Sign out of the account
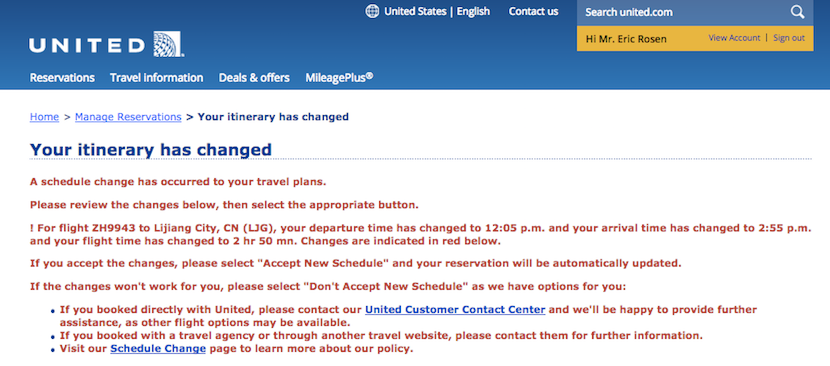This screenshot has height=366, width=830. pos(789,38)
